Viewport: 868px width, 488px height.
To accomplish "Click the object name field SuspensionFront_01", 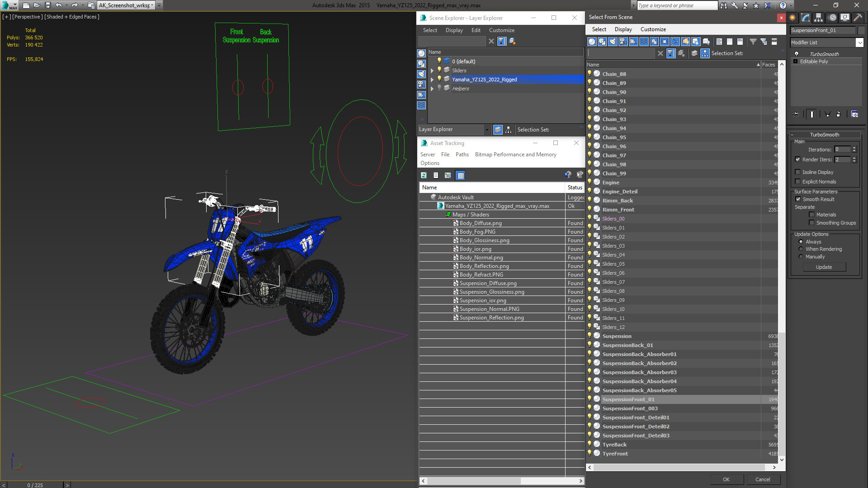I will coord(823,30).
